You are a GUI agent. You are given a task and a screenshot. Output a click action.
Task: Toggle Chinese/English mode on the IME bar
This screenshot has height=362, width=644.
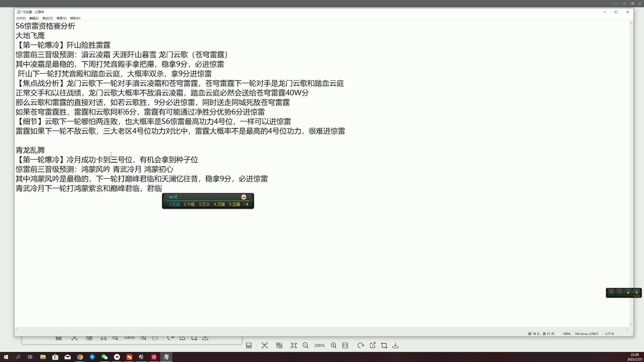click(x=611, y=292)
